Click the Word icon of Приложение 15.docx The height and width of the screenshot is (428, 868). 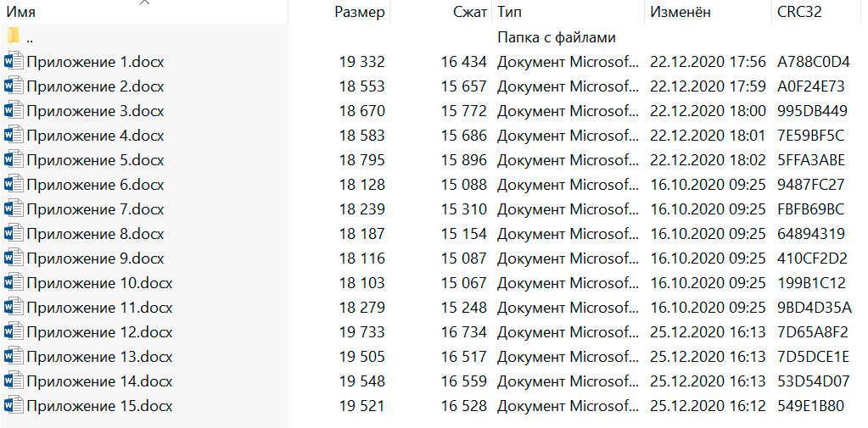click(x=14, y=406)
